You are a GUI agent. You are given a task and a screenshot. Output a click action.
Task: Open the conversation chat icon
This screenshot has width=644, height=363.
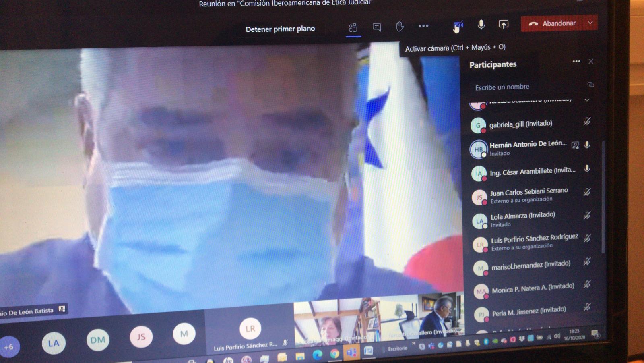(377, 27)
